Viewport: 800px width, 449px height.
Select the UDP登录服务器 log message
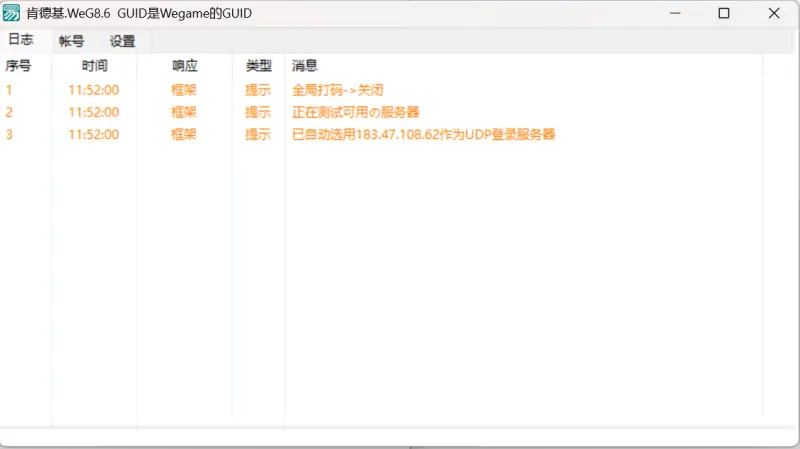pos(423,134)
